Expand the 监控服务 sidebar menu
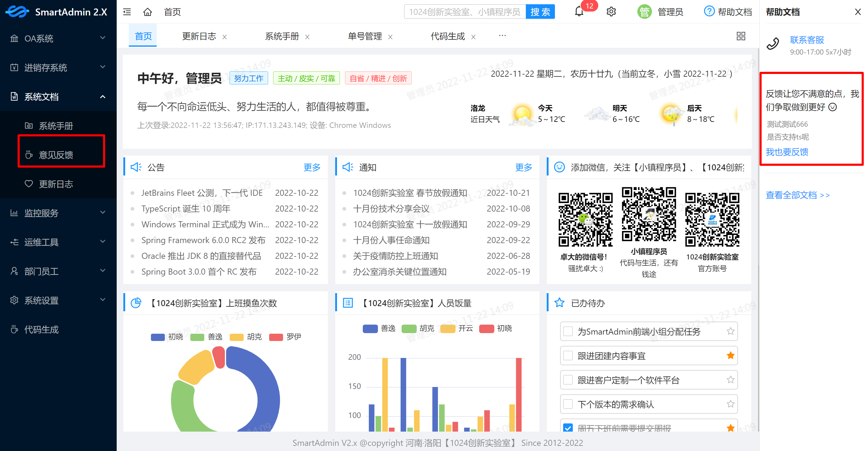Viewport: 868px width, 451px height. [x=58, y=213]
